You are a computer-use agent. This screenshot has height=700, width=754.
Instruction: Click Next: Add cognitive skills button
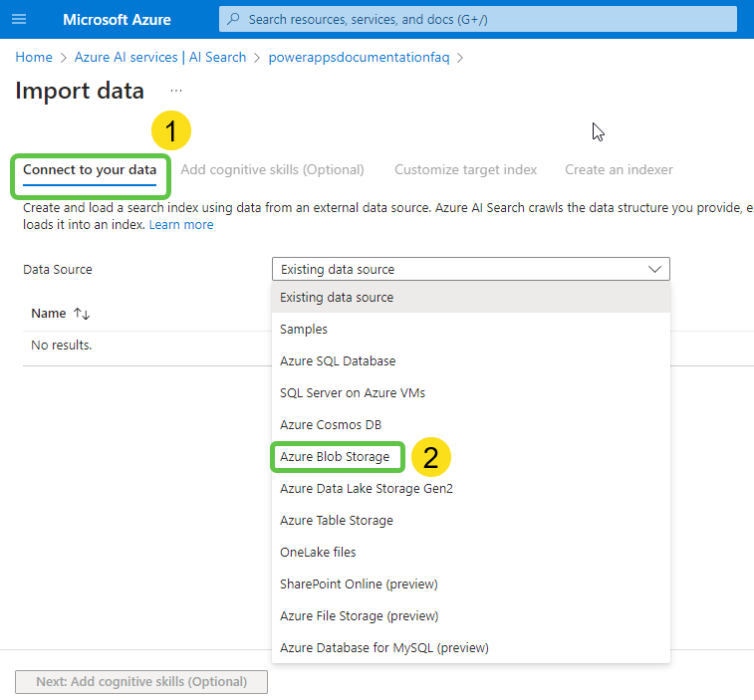coord(141,682)
